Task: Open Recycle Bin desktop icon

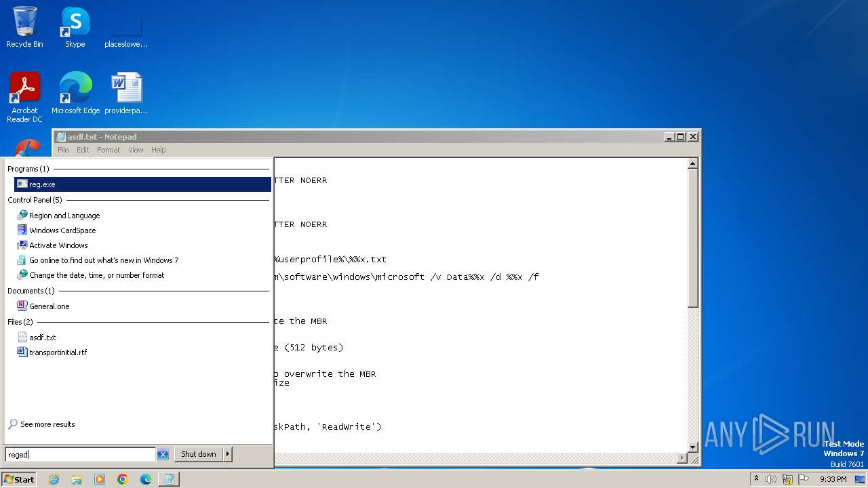Action: (24, 27)
